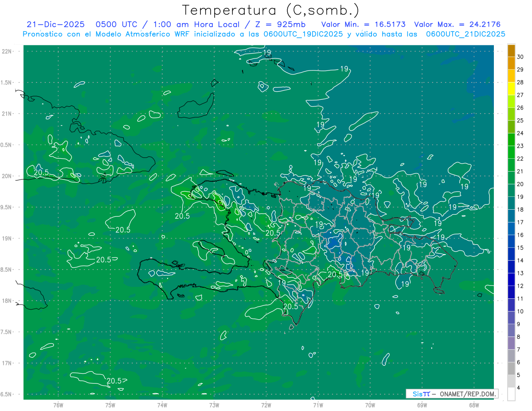Image resolution: width=532 pixels, height=411 pixels.
Task: Click the "76W" longitude axis label
Action: point(58,405)
